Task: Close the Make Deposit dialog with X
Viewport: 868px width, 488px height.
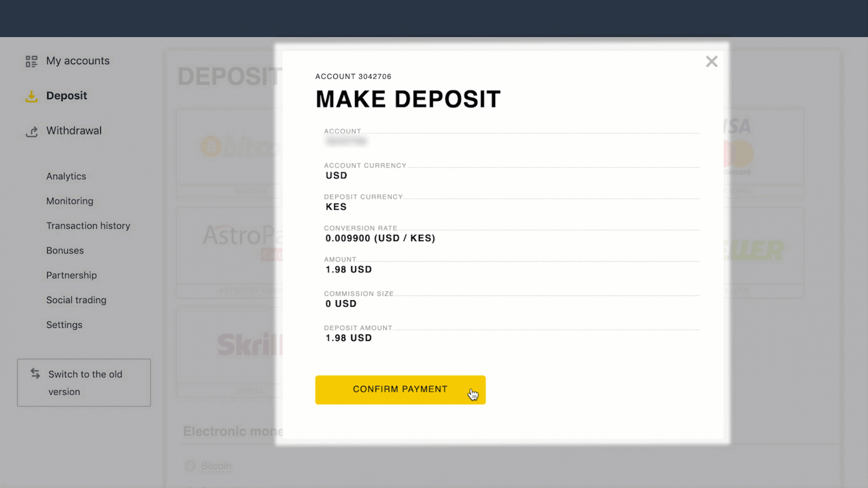Action: (x=712, y=61)
